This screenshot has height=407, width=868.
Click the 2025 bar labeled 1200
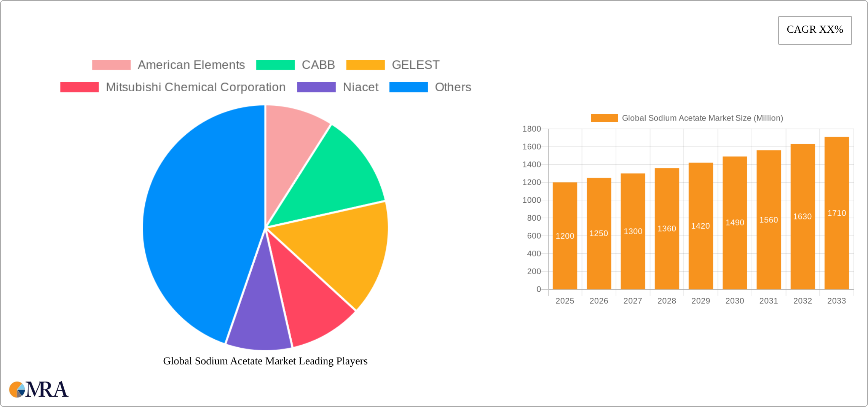click(x=565, y=236)
